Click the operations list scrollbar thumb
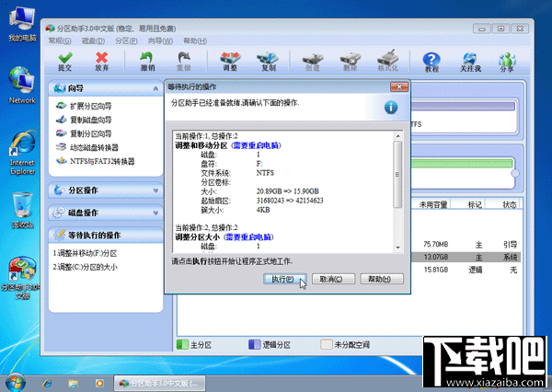The width and height of the screenshot is (552, 392). point(397,174)
